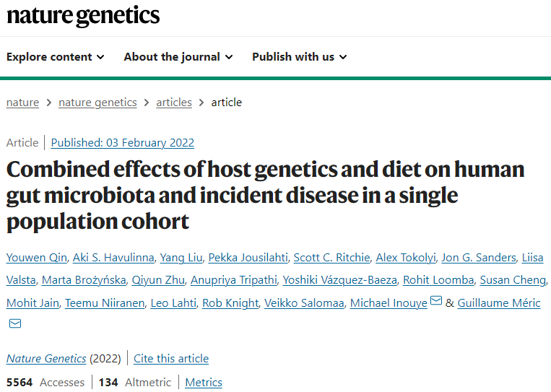This screenshot has width=551, height=392.
Task: Open the Cite this article link
Action: pyautogui.click(x=171, y=359)
